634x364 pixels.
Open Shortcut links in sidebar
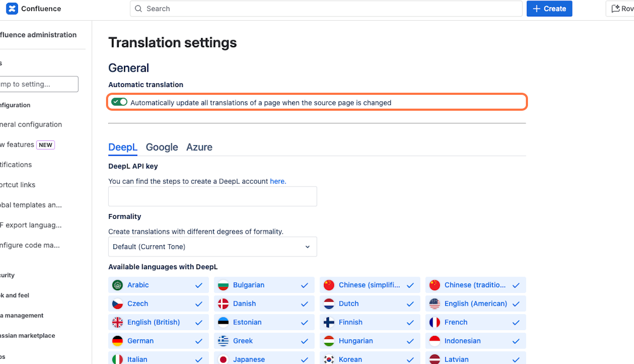(x=18, y=185)
